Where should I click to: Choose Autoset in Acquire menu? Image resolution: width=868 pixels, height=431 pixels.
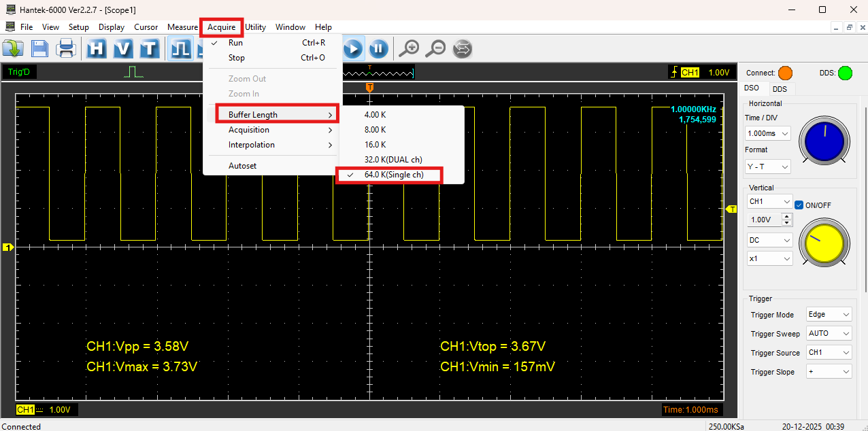pos(272,166)
